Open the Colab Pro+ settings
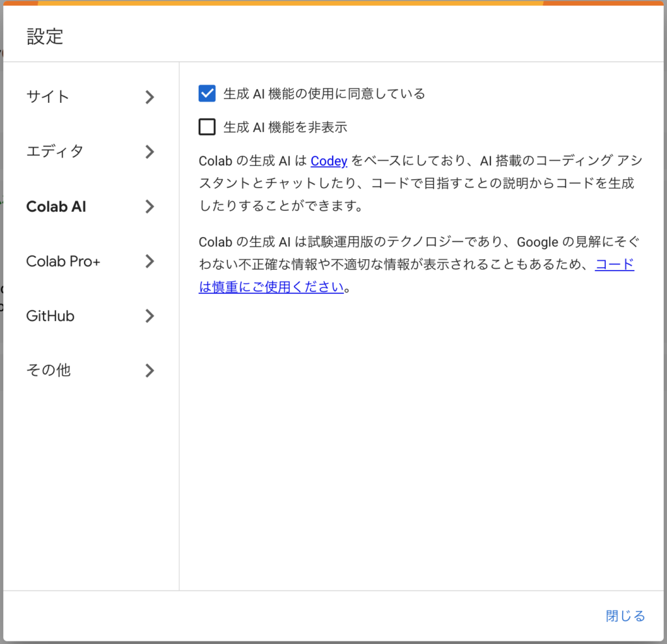The width and height of the screenshot is (667, 644). click(63, 261)
